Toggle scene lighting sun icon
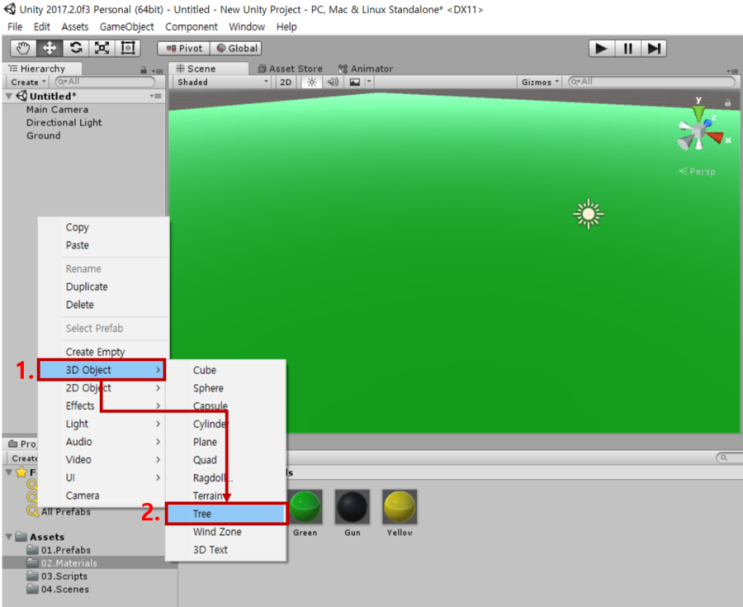The image size is (743, 607). click(311, 82)
